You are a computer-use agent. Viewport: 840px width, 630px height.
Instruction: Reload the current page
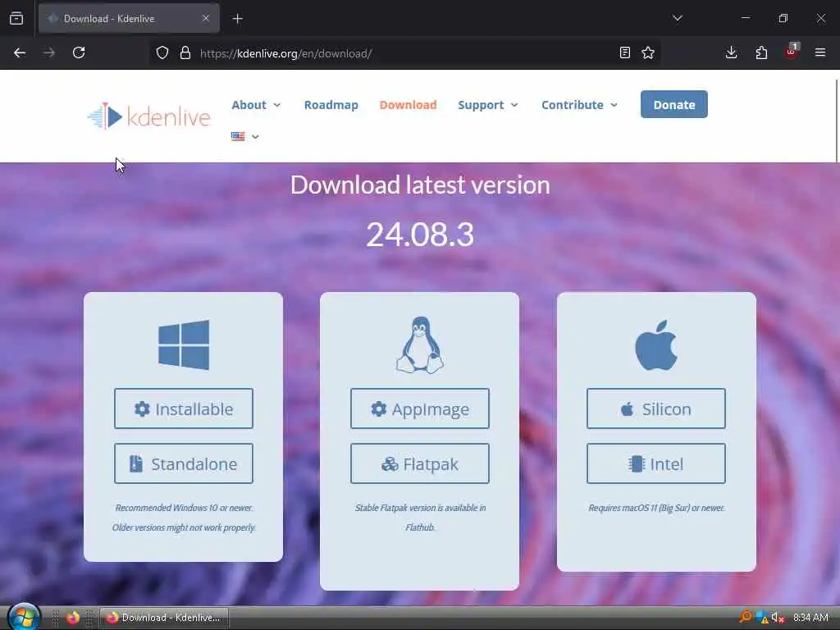pos(79,52)
